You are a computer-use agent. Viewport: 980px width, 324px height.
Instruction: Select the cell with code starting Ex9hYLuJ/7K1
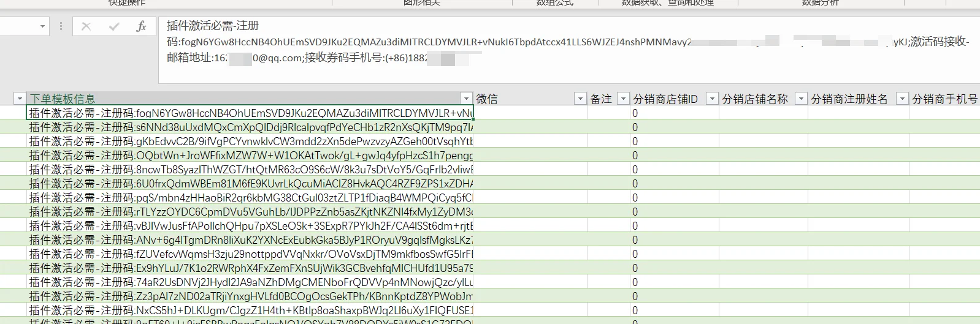click(250, 268)
